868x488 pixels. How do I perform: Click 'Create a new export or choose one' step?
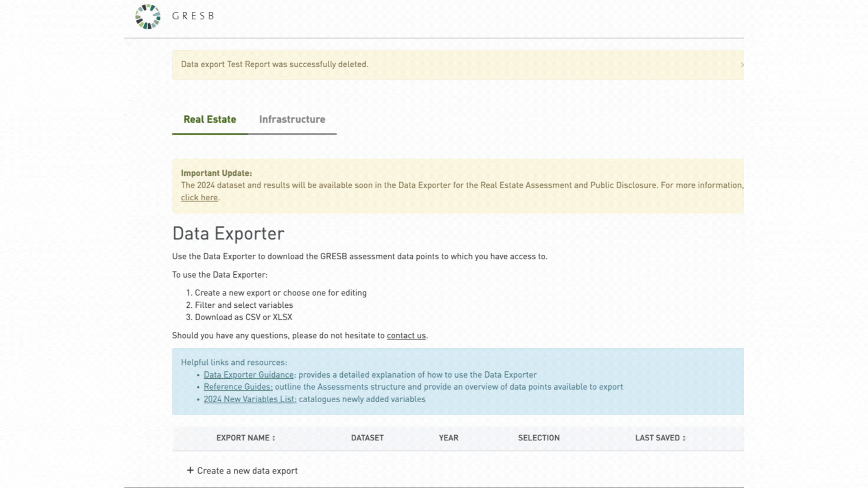pos(280,293)
